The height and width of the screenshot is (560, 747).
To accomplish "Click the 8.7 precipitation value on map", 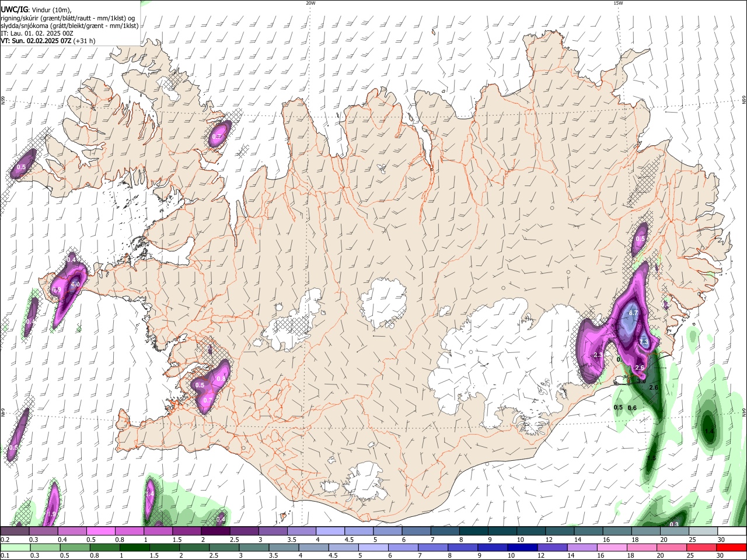I will click(x=634, y=313).
